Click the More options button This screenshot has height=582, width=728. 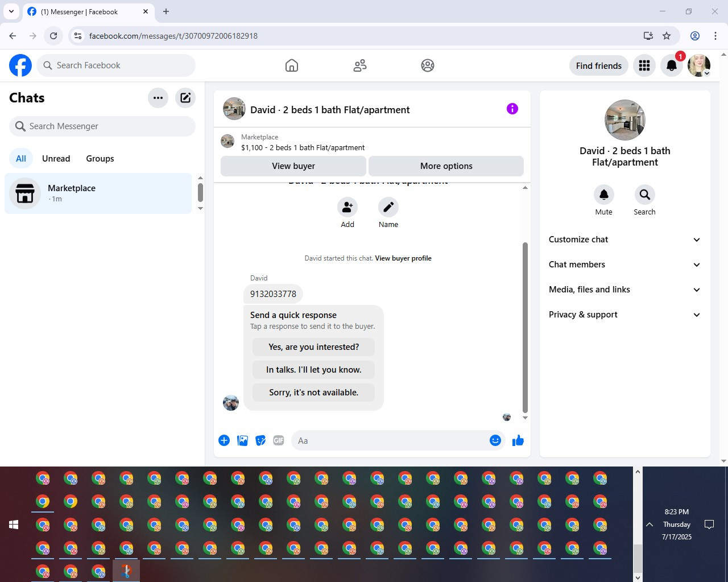click(446, 166)
